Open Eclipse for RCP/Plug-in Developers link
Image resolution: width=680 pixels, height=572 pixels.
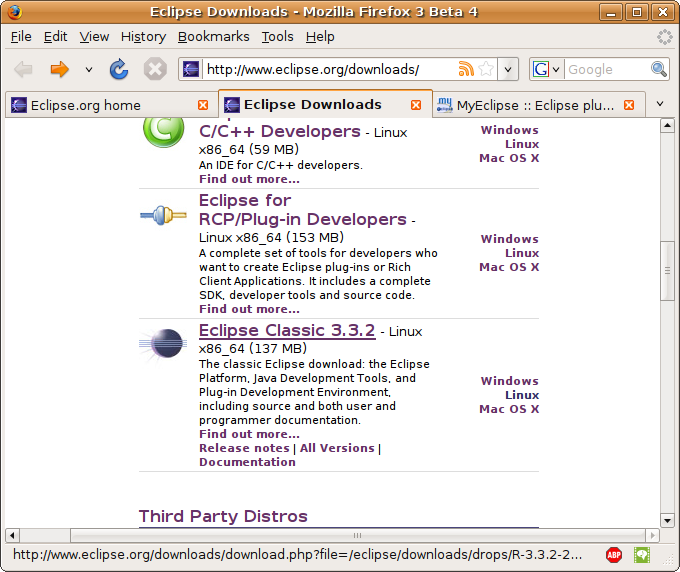pyautogui.click(x=303, y=210)
